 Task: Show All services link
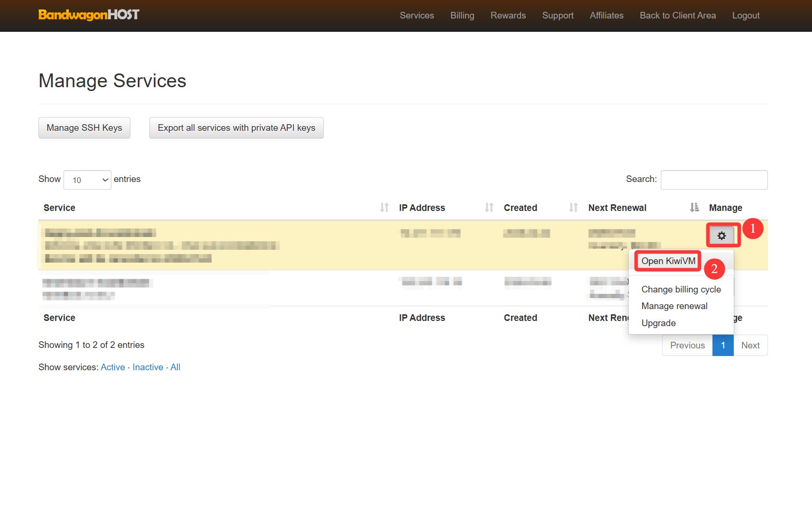point(175,367)
